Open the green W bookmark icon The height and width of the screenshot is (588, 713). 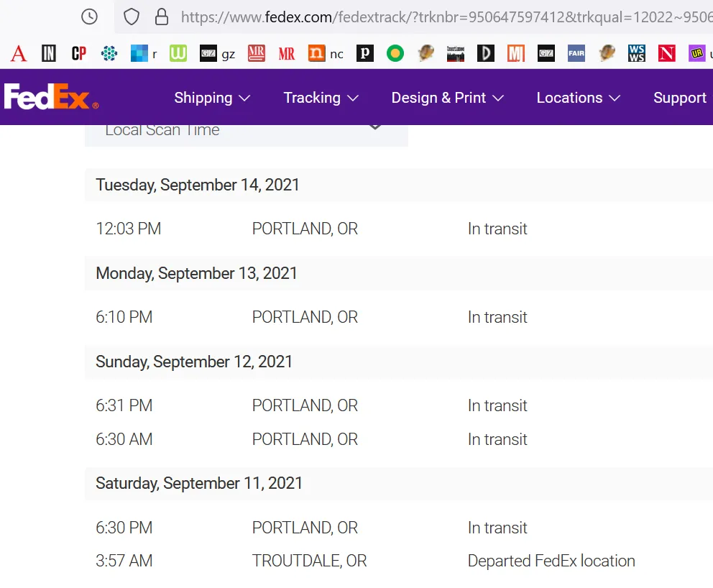[x=178, y=53]
